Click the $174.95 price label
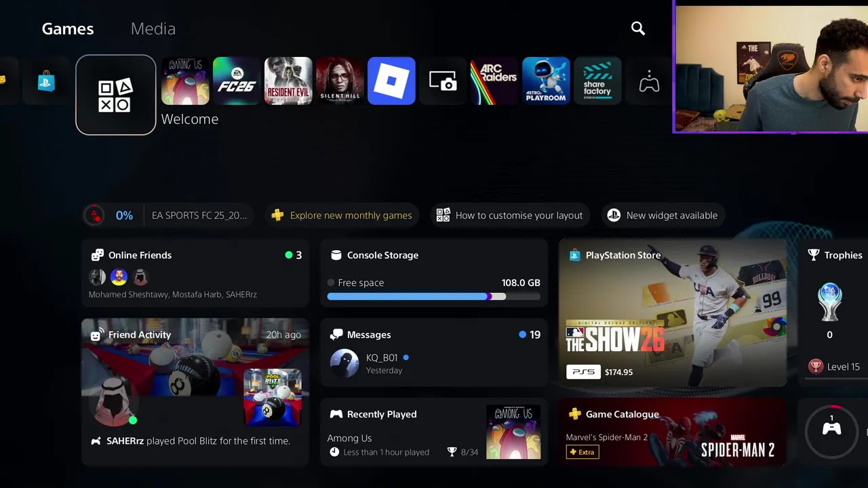 [619, 372]
